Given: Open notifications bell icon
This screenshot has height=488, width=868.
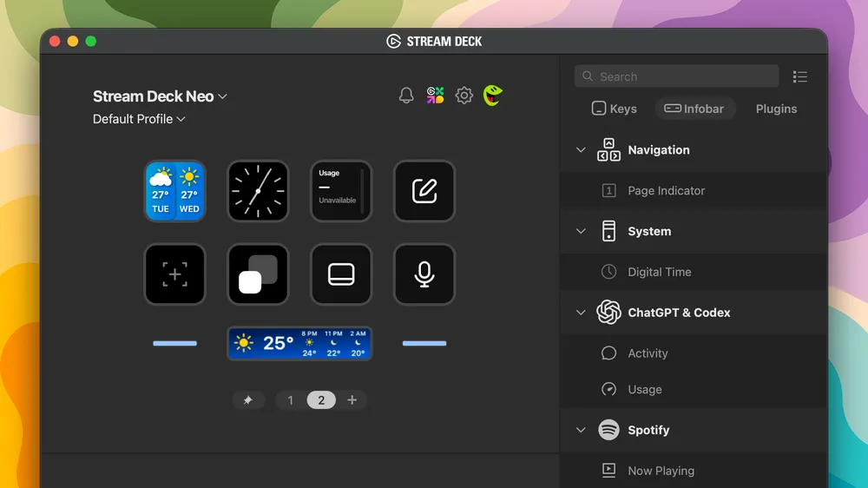Looking at the screenshot, I should (x=406, y=96).
